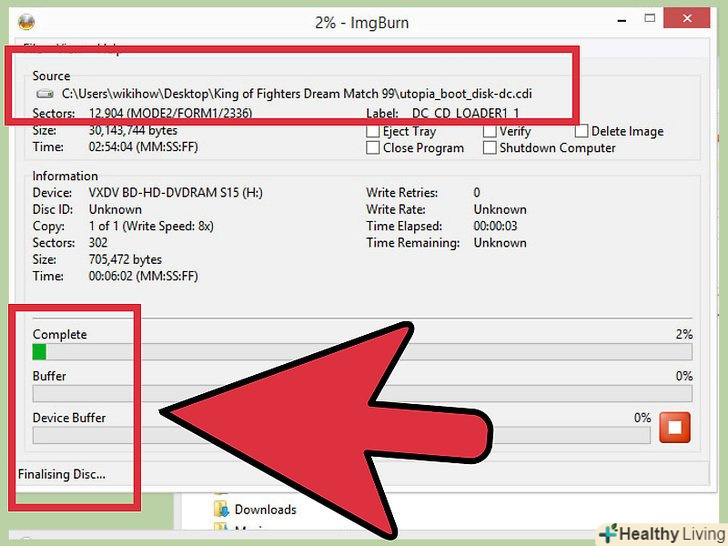Select the source path ending utopia_boot_disk-dc.cdi
Image resolution: width=728 pixels, height=546 pixels.
click(297, 94)
